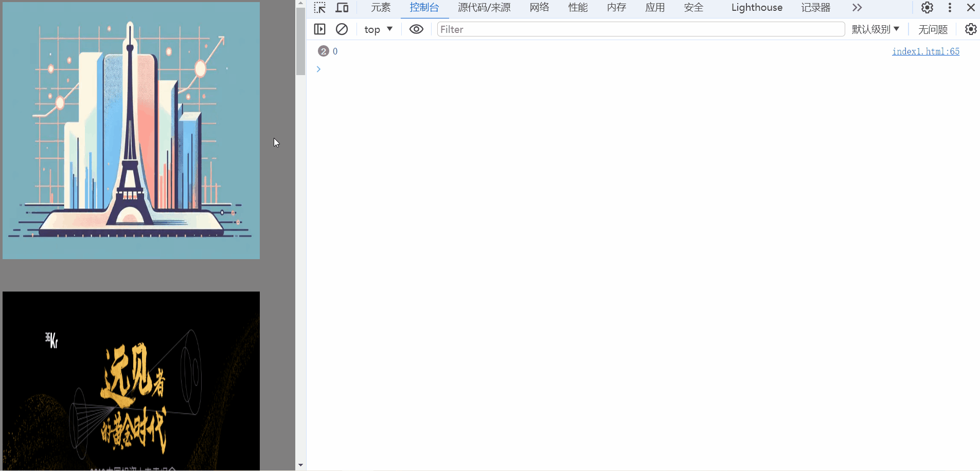Switch to the 元素 panel
This screenshot has width=980, height=471.
pos(380,7)
